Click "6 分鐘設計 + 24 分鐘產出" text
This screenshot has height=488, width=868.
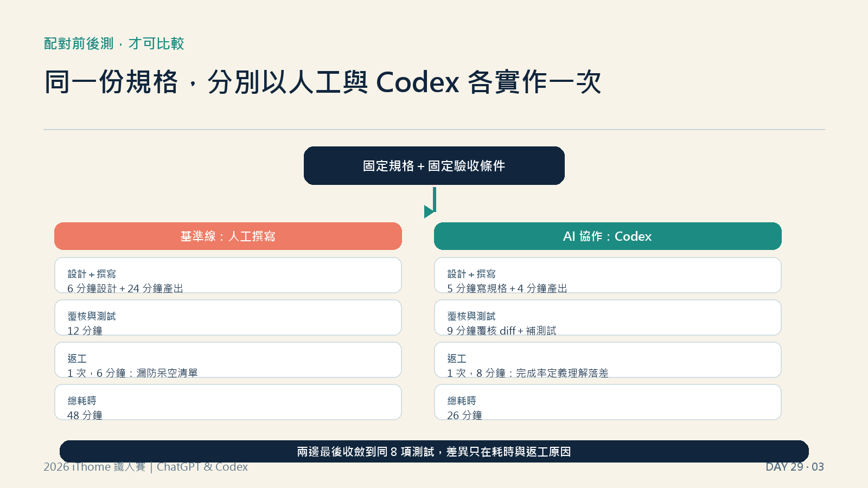[125, 288]
